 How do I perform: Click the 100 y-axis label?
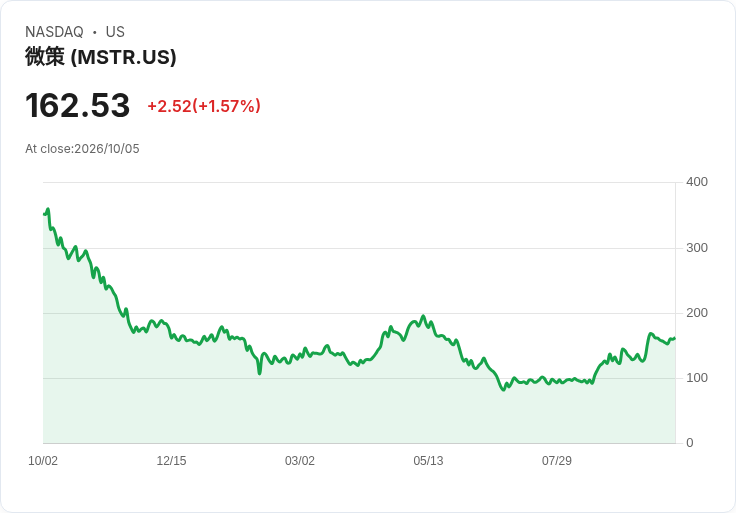tap(697, 378)
